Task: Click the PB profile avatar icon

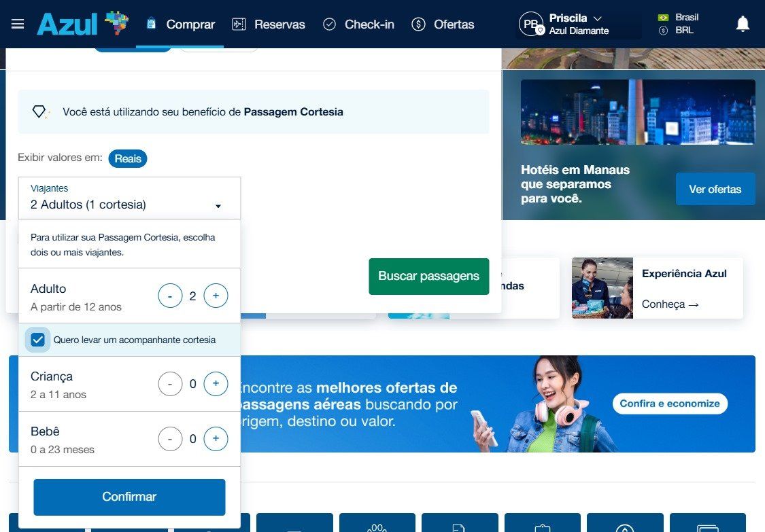Action: pyautogui.click(x=530, y=24)
